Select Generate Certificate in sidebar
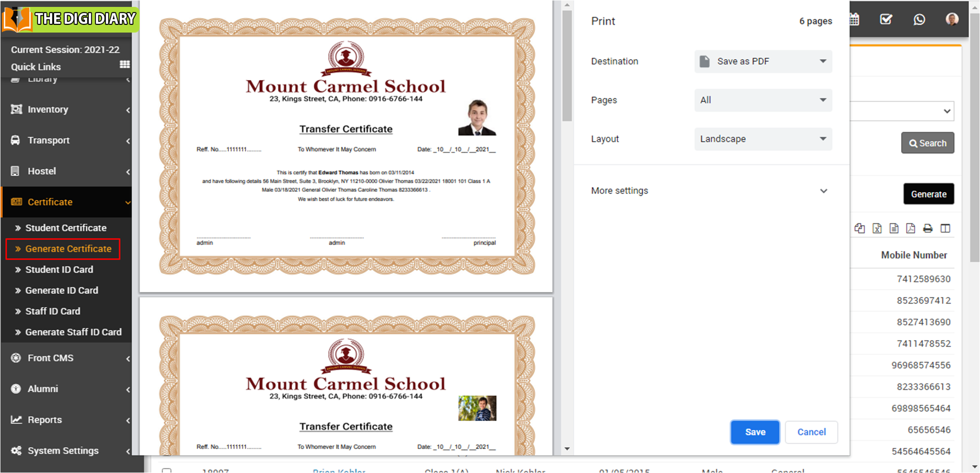Screen dimensions: 980x473 coord(68,249)
